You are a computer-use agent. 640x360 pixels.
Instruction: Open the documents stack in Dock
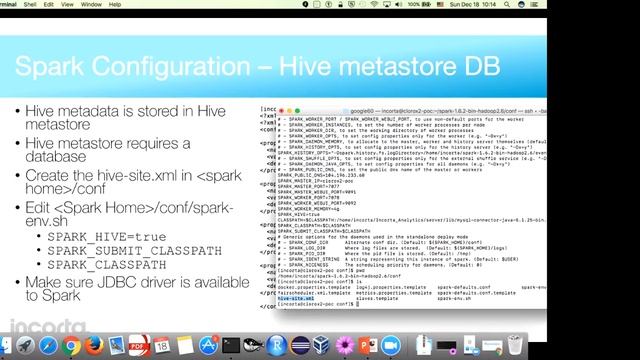424,346
